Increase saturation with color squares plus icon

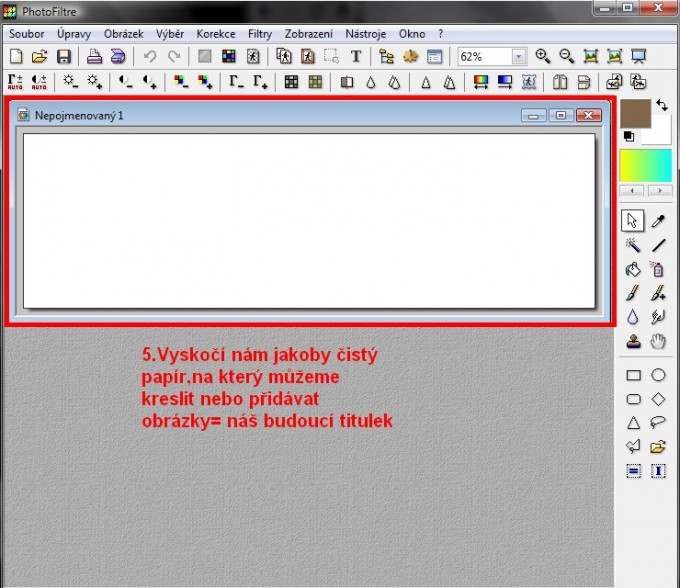(x=205, y=82)
